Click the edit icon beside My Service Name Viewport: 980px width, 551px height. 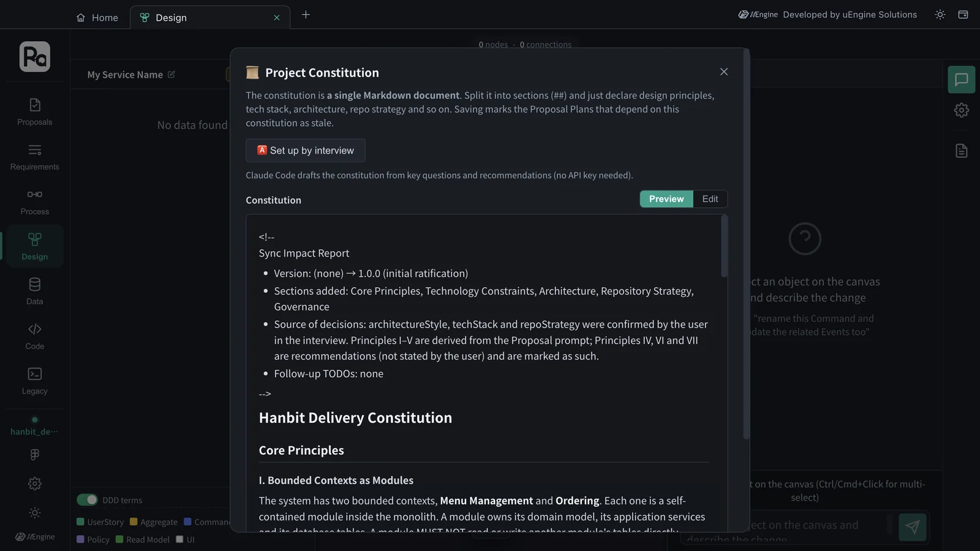click(x=171, y=75)
